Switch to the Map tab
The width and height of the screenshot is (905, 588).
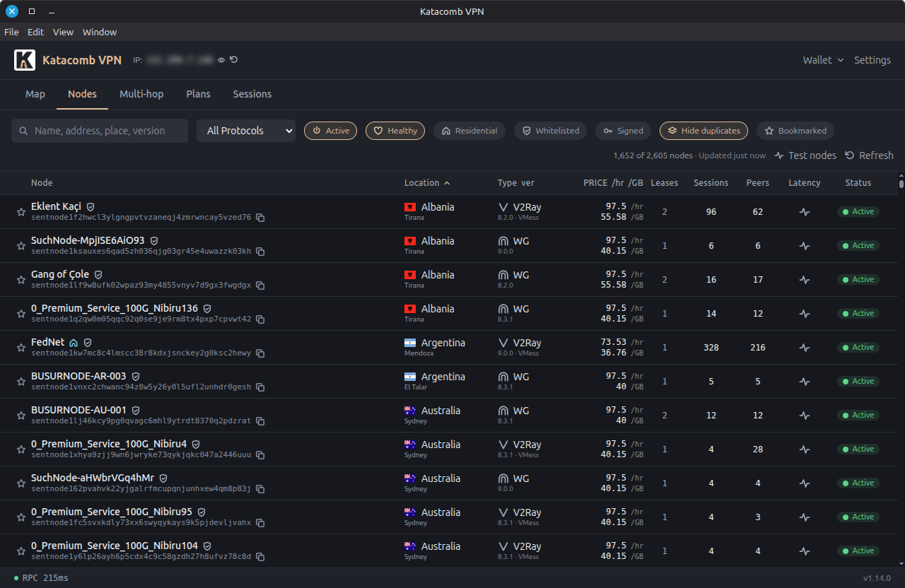coord(35,94)
